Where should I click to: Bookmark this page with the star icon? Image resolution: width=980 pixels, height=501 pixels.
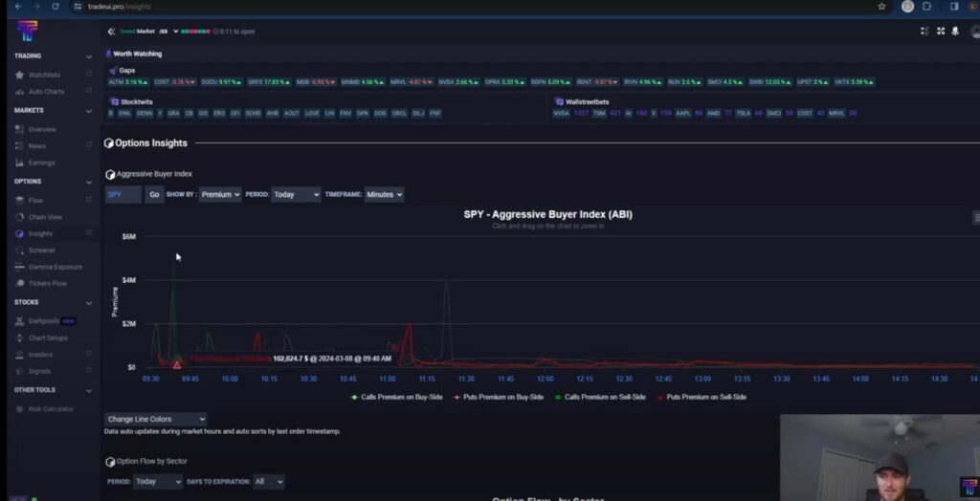(881, 7)
